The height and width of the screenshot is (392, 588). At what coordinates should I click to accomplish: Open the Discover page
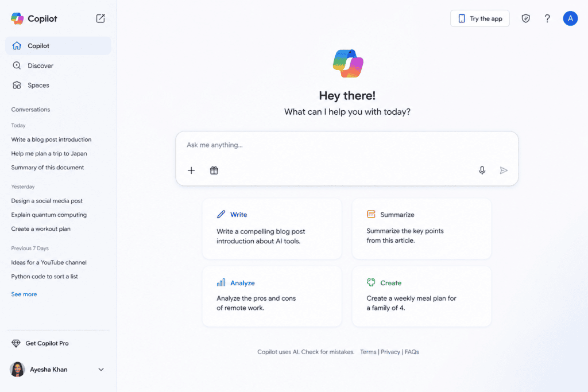(x=58, y=65)
